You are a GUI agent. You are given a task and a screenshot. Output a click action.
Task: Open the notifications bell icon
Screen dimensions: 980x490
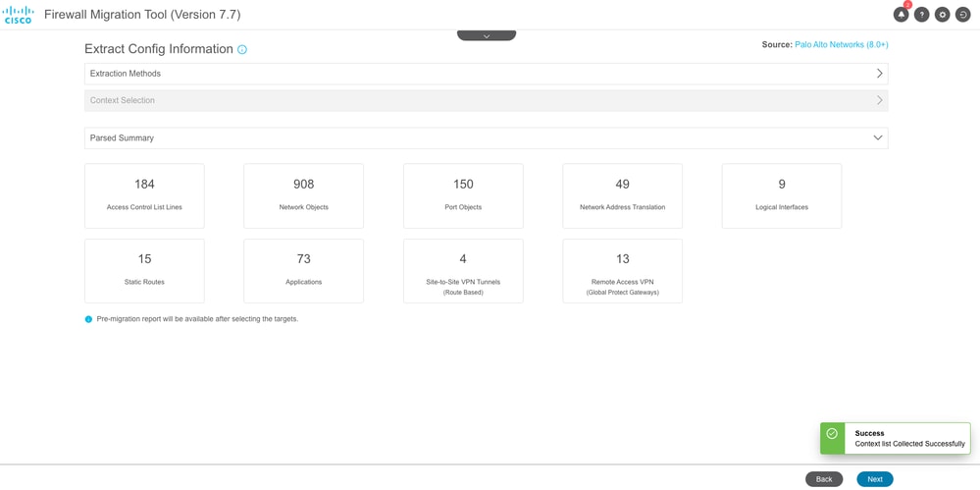pos(901,15)
